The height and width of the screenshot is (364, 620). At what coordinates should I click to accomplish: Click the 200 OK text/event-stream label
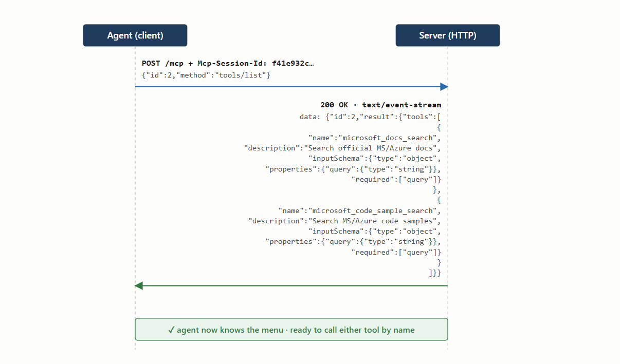tap(380, 105)
